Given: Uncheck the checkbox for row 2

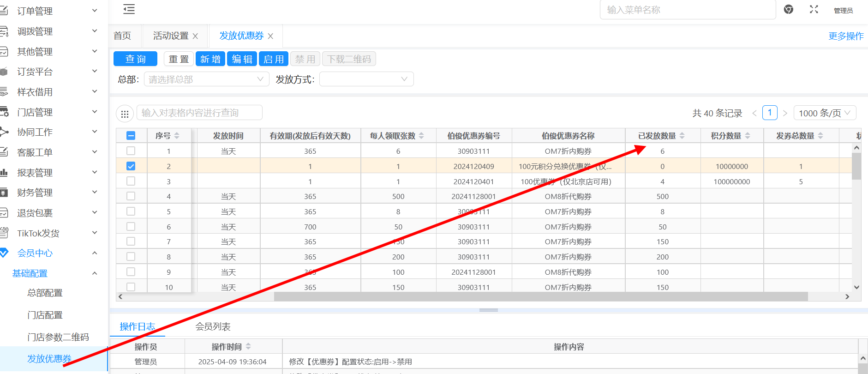Looking at the screenshot, I should (131, 166).
